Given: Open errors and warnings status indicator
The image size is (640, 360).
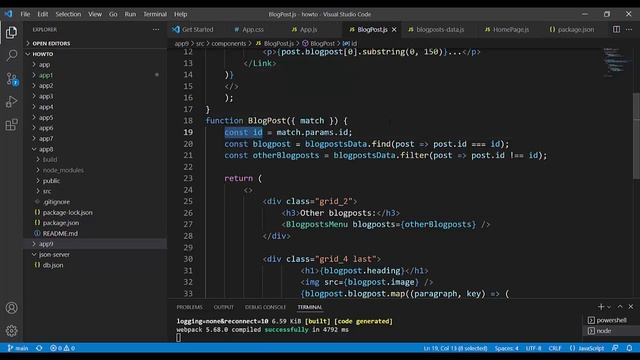Looking at the screenshot, I should 62,348.
